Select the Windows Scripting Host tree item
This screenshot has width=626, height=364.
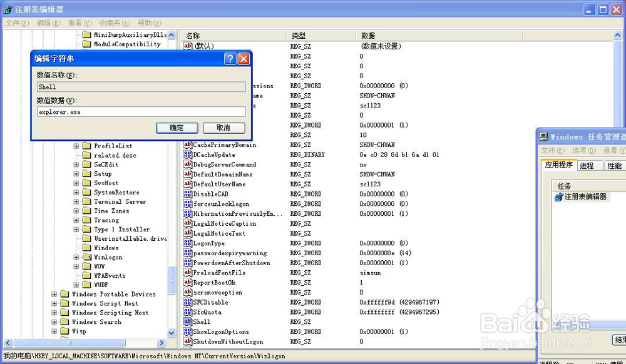[110, 313]
